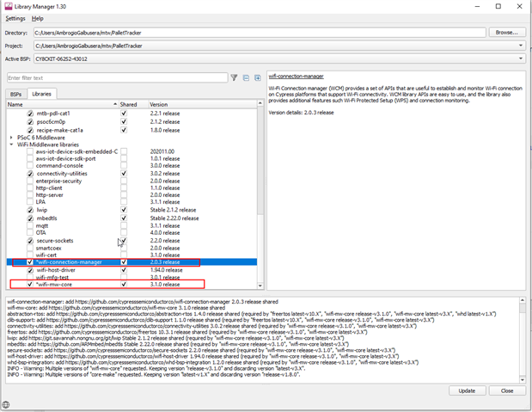Viewport: 532px width, 412px height.
Task: Click the log pane scroll down arrow
Action: (523, 380)
